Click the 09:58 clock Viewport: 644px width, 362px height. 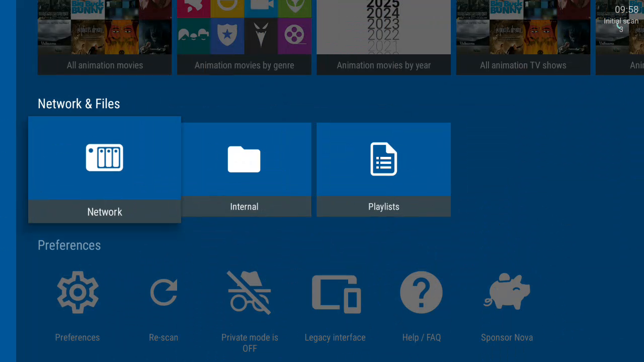coord(626,10)
